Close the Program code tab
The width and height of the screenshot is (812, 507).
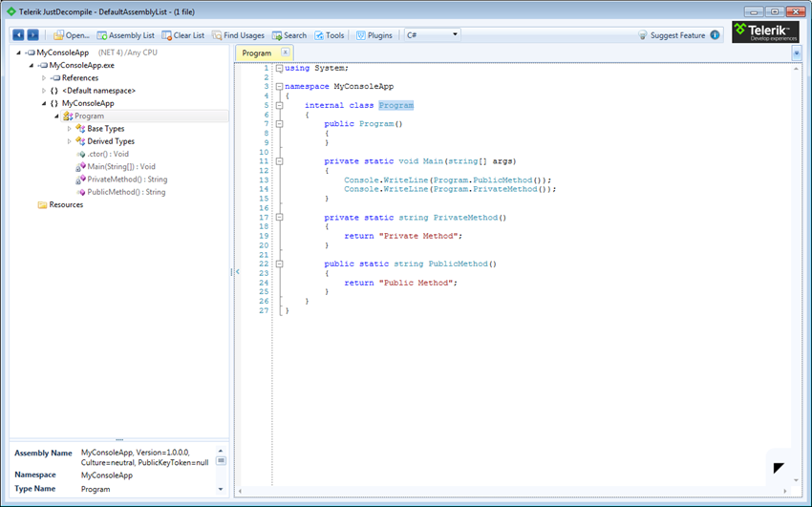[x=286, y=53]
